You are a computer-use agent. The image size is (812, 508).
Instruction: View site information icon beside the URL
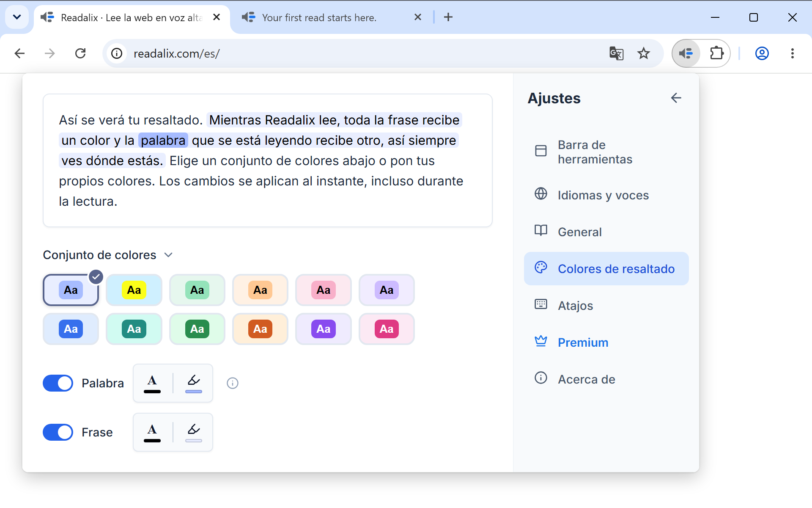117,53
